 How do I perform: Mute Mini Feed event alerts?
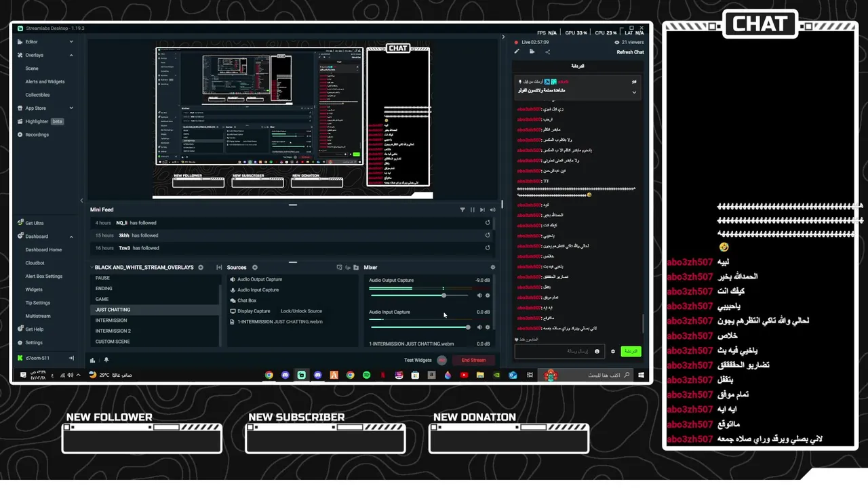pyautogui.click(x=492, y=210)
